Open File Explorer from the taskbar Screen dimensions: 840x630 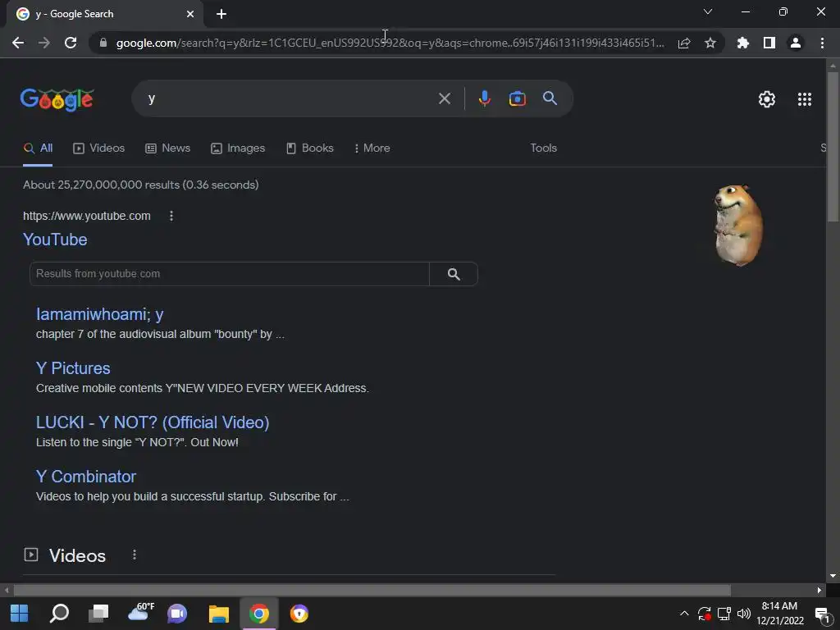[218, 614]
